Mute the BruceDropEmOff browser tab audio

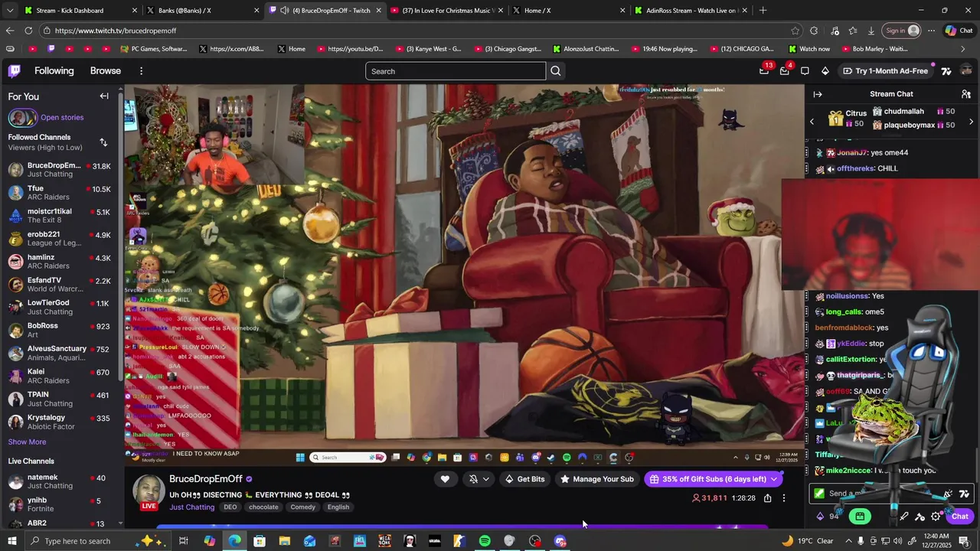pos(285,11)
